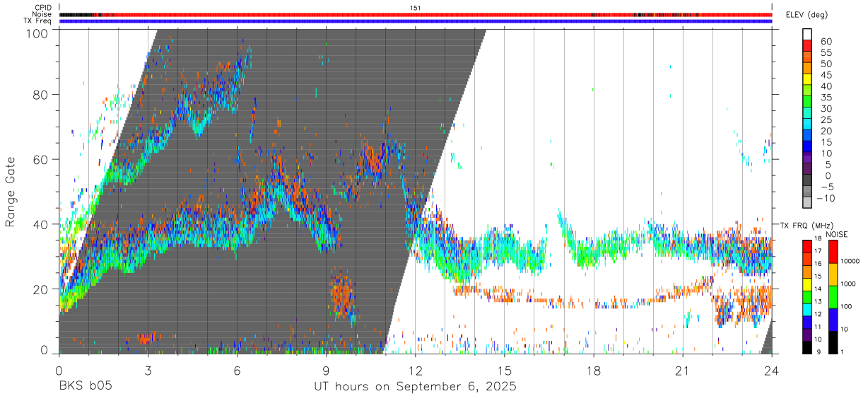
Task: Click the "21" tick on the UT hours axis
Action: 683,370
